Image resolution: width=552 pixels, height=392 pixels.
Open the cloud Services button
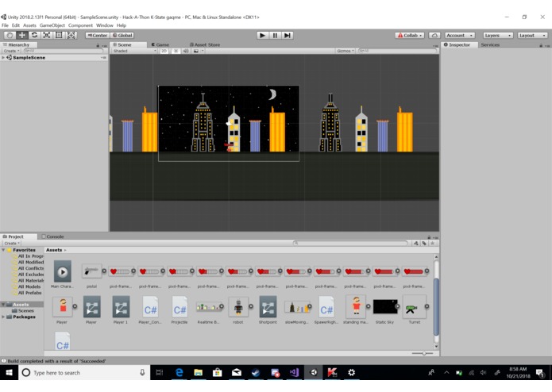[434, 35]
